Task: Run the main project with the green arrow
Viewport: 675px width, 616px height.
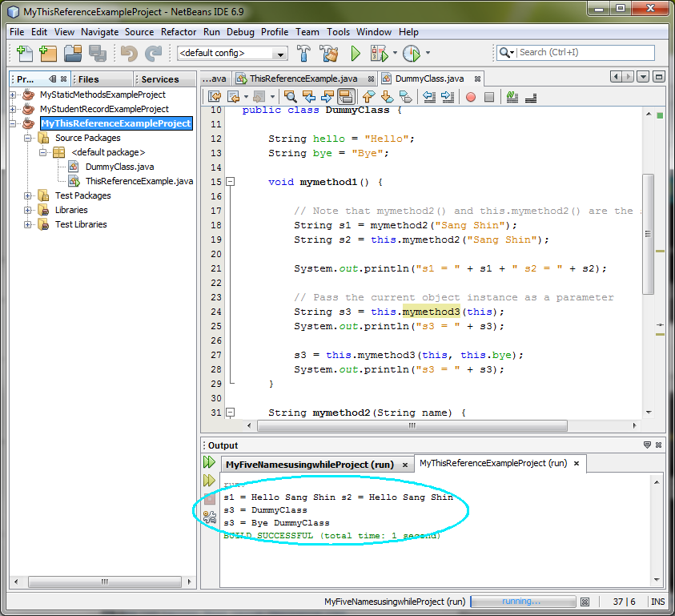Action: [356, 53]
